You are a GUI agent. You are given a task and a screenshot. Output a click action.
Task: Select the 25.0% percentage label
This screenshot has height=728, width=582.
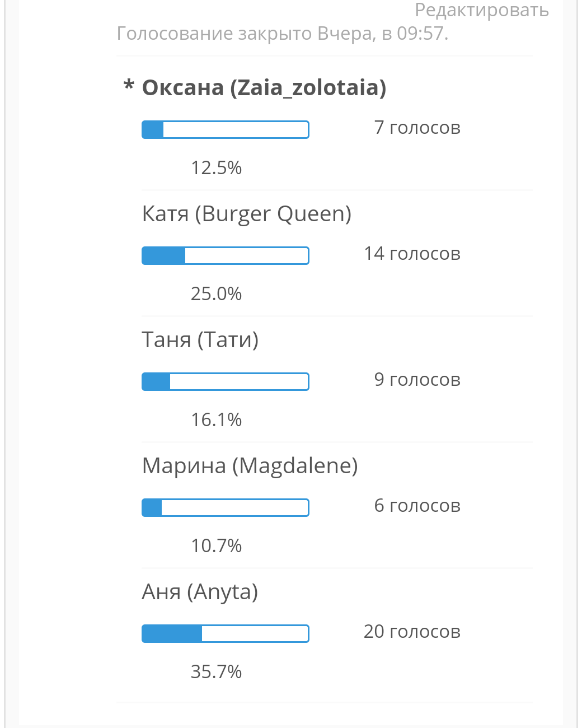coord(216,293)
